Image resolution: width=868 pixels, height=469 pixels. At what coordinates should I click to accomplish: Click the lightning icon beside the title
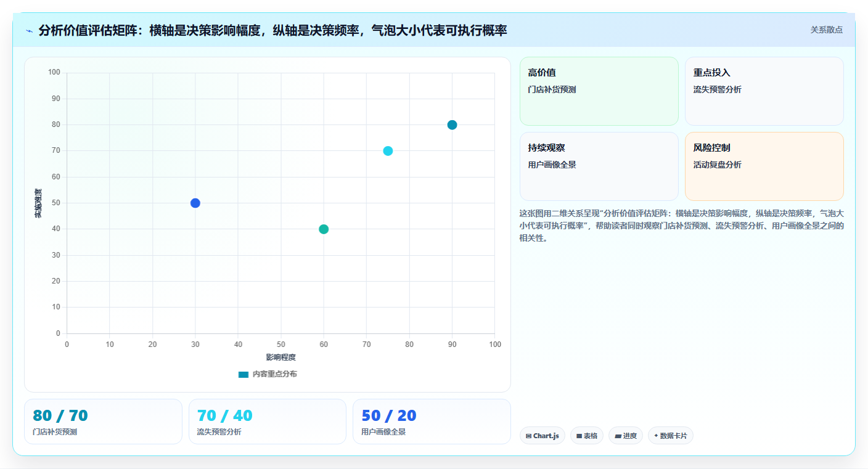[30, 31]
